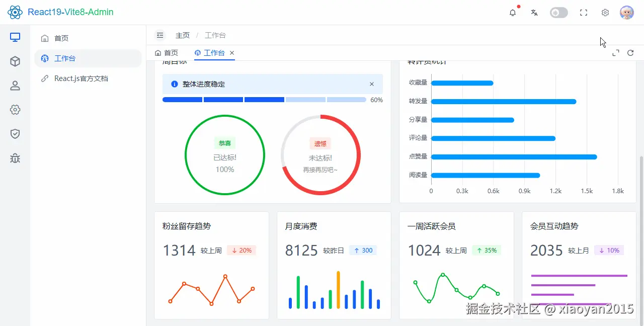The height and width of the screenshot is (326, 644).
Task: Click the 一周活跃会员 card title
Action: pos(432,226)
